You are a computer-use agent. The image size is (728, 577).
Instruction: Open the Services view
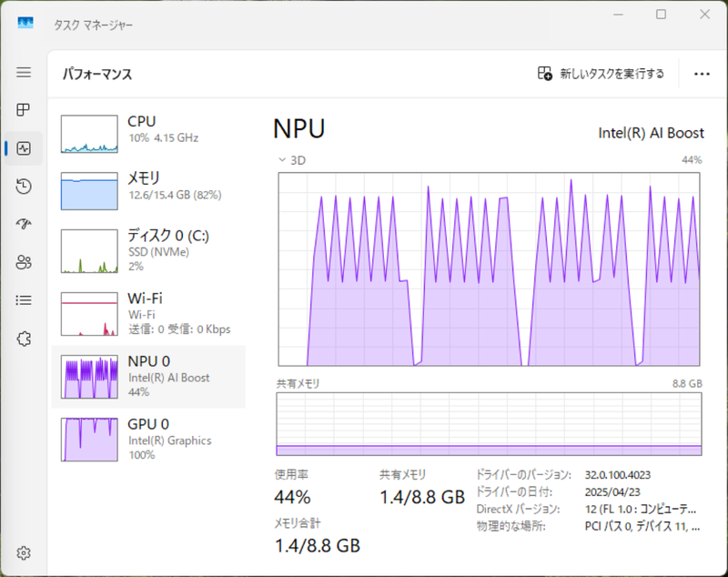24,338
